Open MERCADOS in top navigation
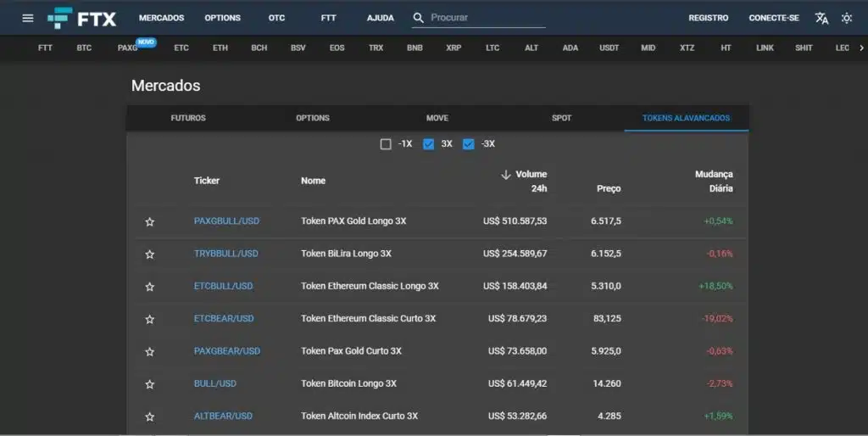This screenshot has height=436, width=868. [162, 18]
